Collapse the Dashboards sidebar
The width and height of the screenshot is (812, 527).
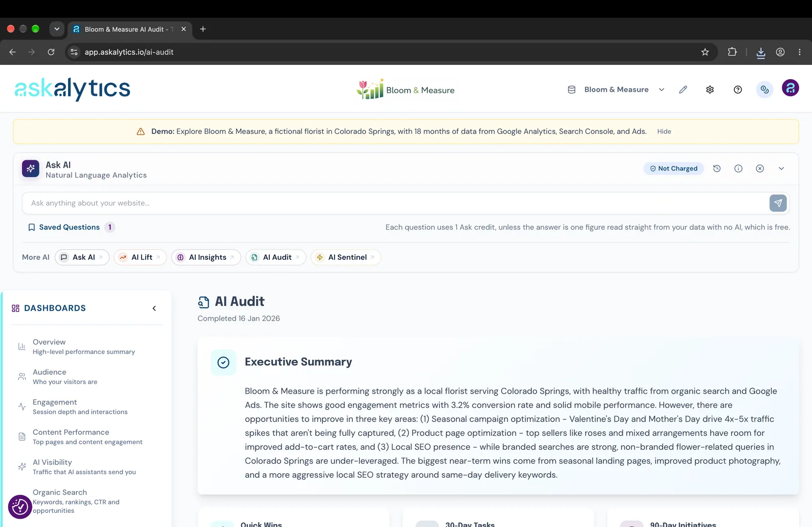154,308
